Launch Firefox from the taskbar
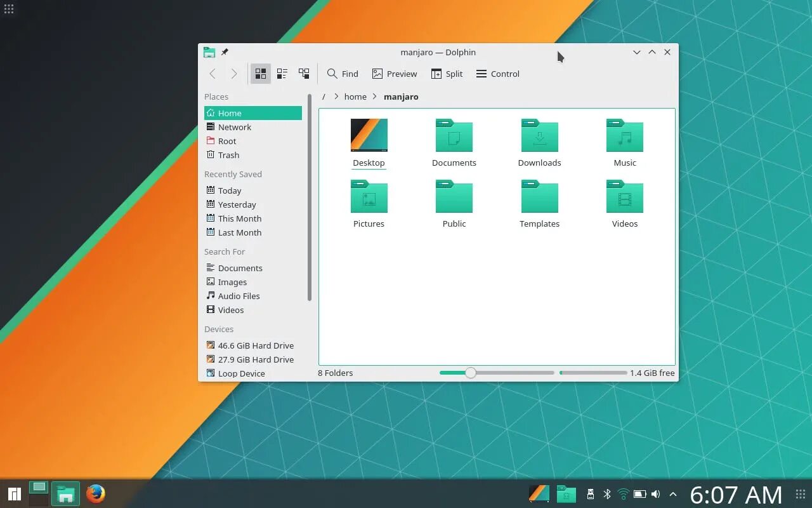This screenshot has height=508, width=812. coord(96,493)
